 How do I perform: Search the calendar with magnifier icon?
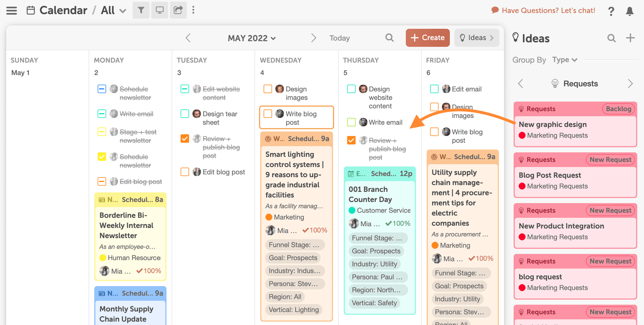pyautogui.click(x=389, y=38)
